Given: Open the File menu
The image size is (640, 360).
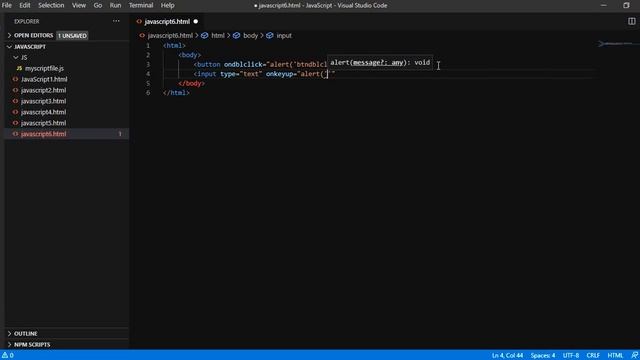Looking at the screenshot, I should coord(7,5).
